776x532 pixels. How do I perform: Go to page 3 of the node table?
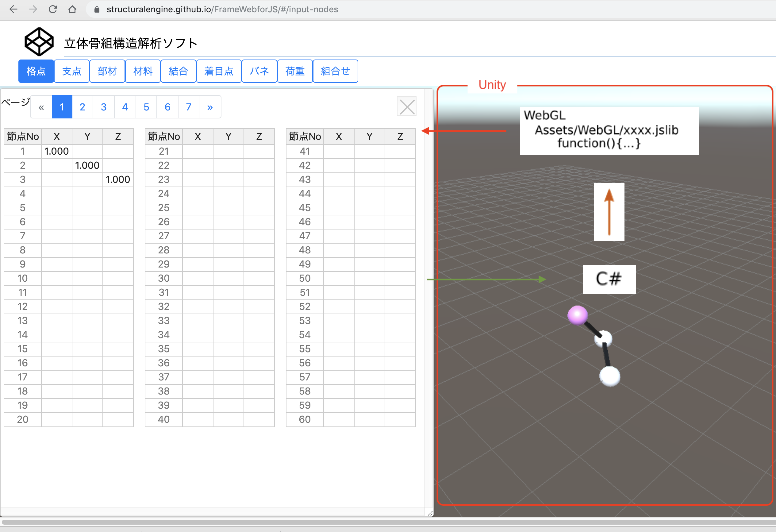click(x=103, y=107)
